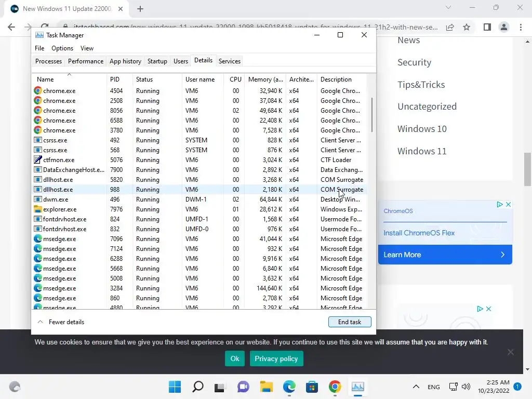Open a new Chrome tab

(x=140, y=9)
